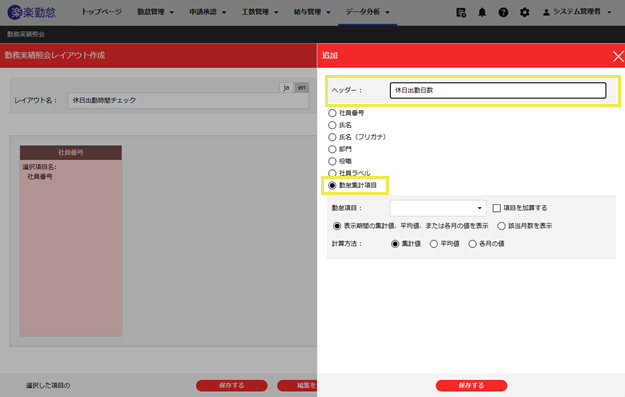Switch layout name language to ja
This screenshot has width=625, height=397.
pos(286,87)
